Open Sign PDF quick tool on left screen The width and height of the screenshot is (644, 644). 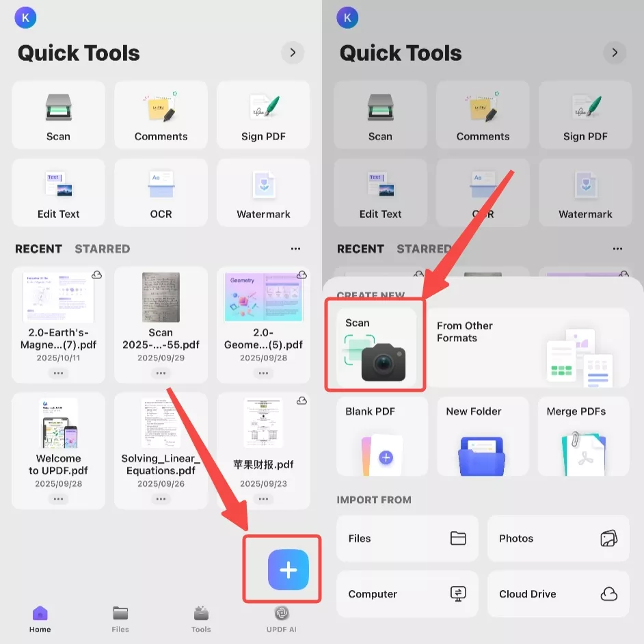[x=263, y=115]
